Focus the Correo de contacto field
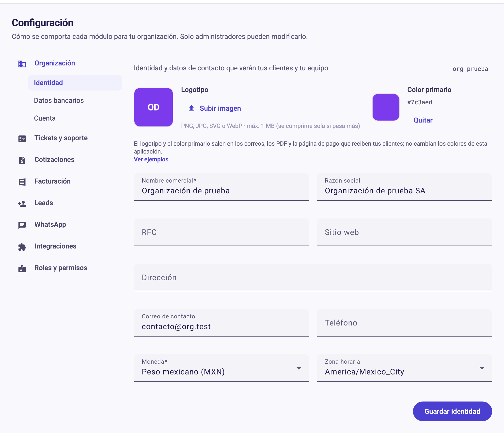The width and height of the screenshot is (504, 433). coord(221,323)
